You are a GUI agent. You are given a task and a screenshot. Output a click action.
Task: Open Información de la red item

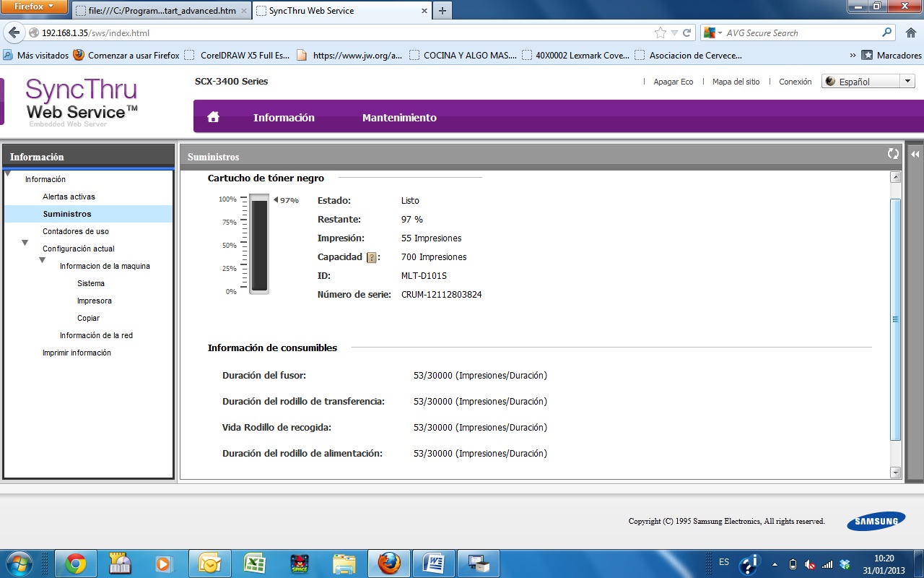click(x=96, y=335)
